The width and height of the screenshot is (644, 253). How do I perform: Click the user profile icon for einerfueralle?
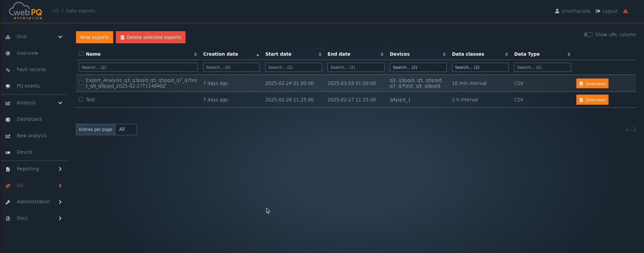pyautogui.click(x=557, y=11)
